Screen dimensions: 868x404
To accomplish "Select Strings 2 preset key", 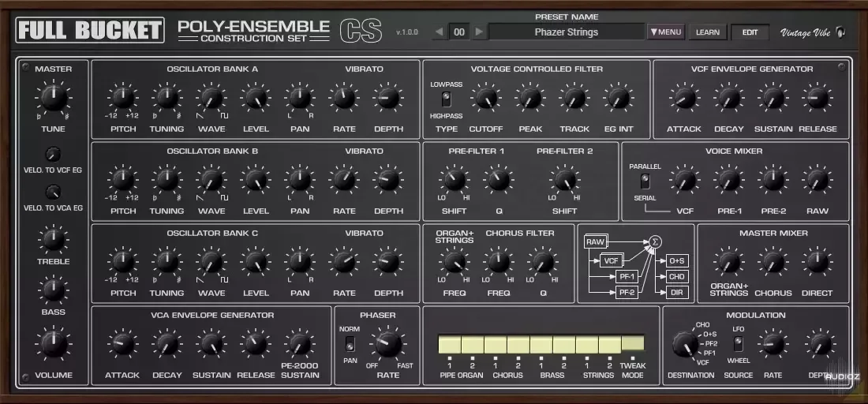I will click(609, 344).
